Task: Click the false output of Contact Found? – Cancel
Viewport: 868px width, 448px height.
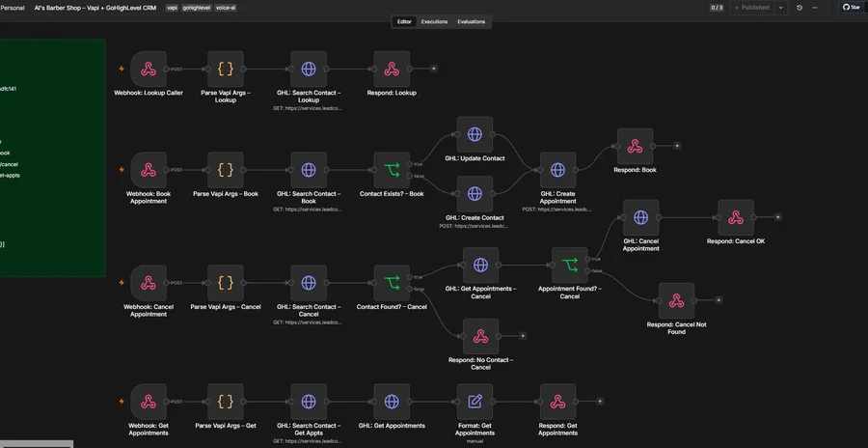Action: 410,289
